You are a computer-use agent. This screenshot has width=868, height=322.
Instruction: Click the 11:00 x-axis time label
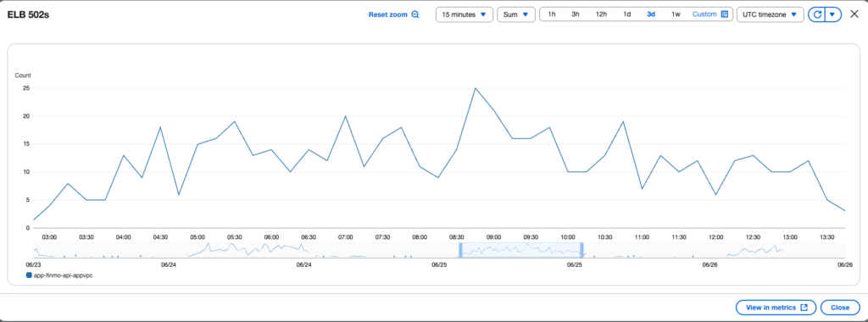click(643, 236)
